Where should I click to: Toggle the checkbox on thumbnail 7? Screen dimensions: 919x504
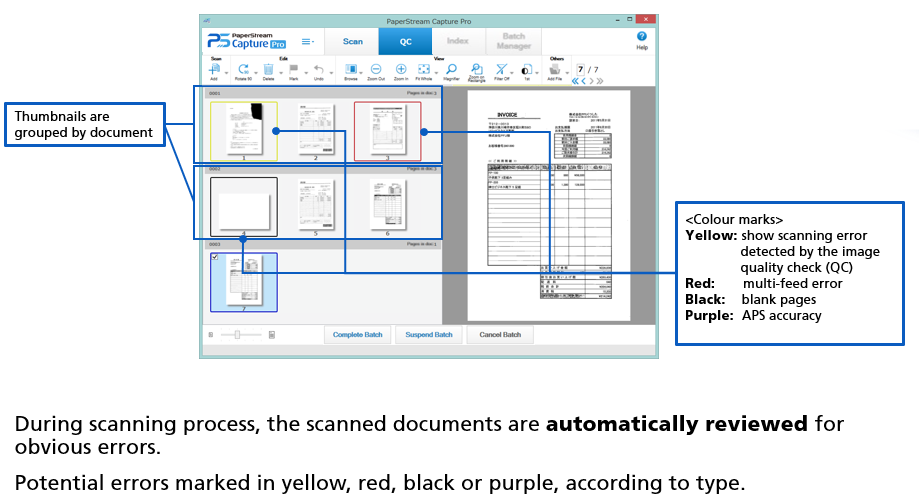[x=215, y=258]
